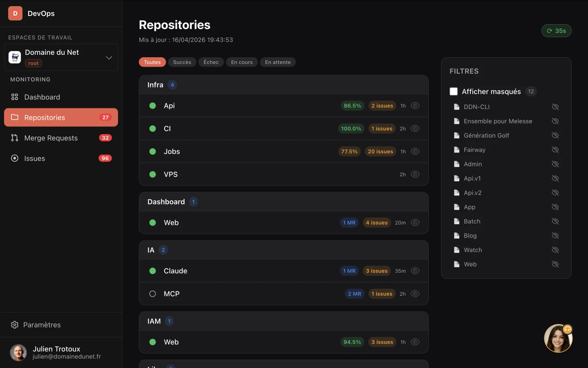Image resolution: width=588 pixels, height=368 pixels.
Task: Click the MCP pending status circle
Action: (153, 294)
